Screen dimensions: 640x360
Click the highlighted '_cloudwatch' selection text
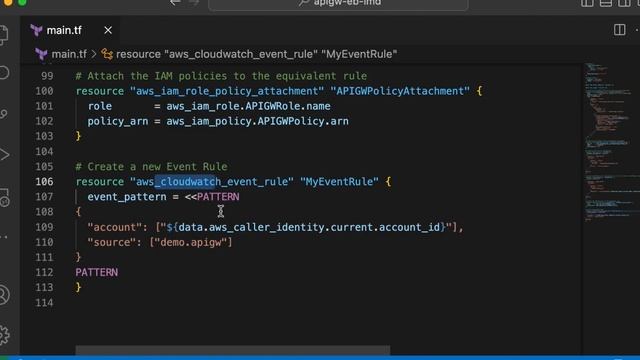[184, 182]
